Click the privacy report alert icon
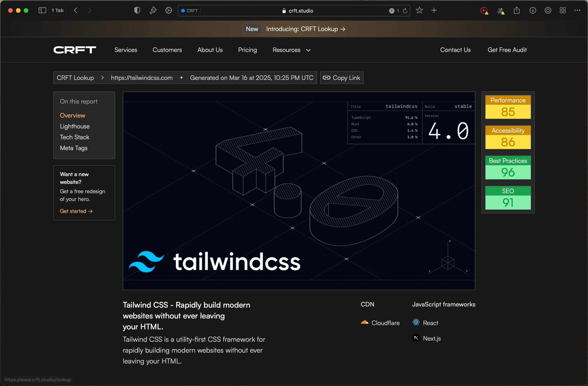This screenshot has height=386, width=588. (392, 11)
